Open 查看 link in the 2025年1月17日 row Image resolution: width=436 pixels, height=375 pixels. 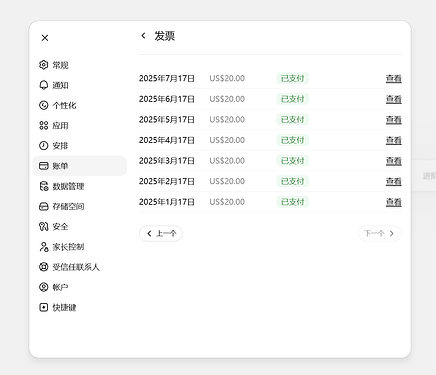click(x=394, y=202)
